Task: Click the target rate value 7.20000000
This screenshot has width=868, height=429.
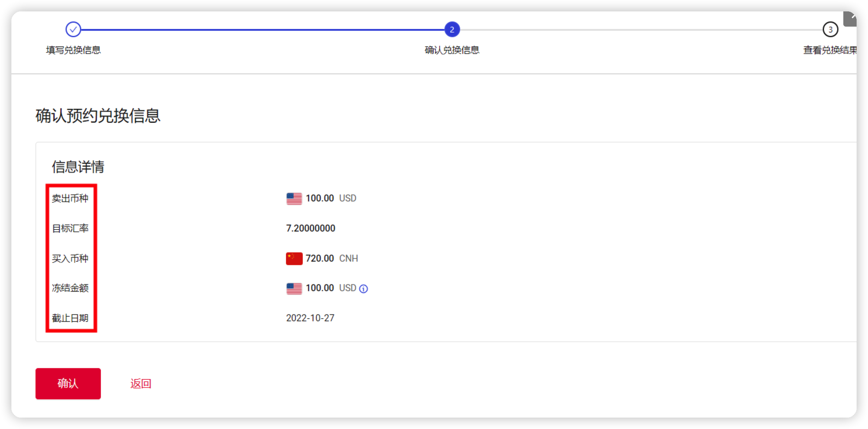Action: [x=310, y=228]
